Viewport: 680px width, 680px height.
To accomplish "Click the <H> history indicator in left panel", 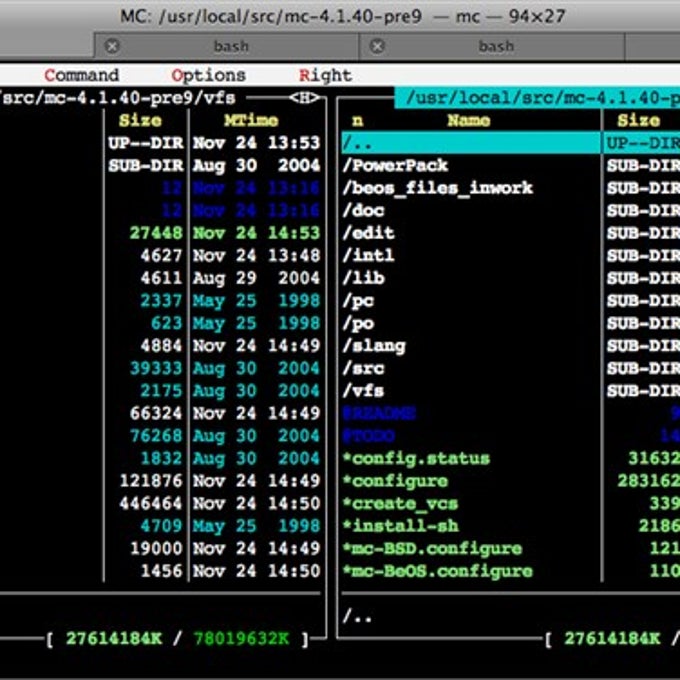I will point(305,98).
